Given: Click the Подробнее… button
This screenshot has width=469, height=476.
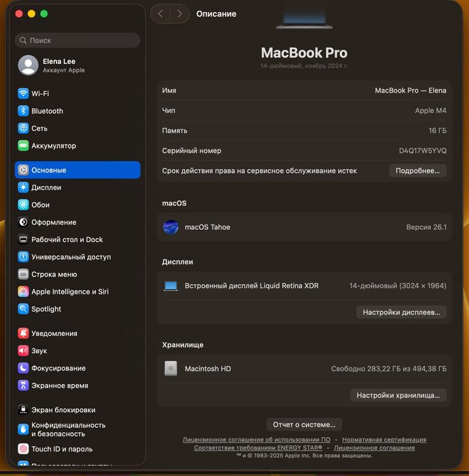Looking at the screenshot, I should [x=418, y=171].
